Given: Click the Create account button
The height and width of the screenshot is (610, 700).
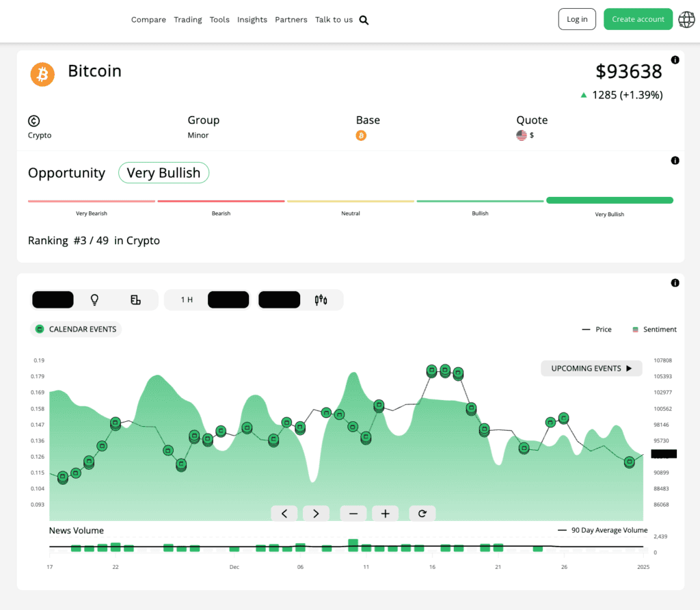Looking at the screenshot, I should coord(637,19).
